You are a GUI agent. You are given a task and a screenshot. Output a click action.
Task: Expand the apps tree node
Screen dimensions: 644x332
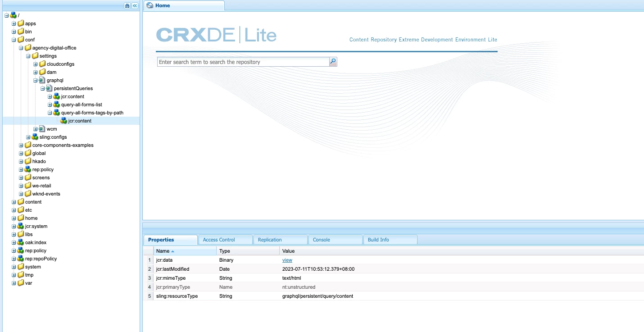point(14,24)
